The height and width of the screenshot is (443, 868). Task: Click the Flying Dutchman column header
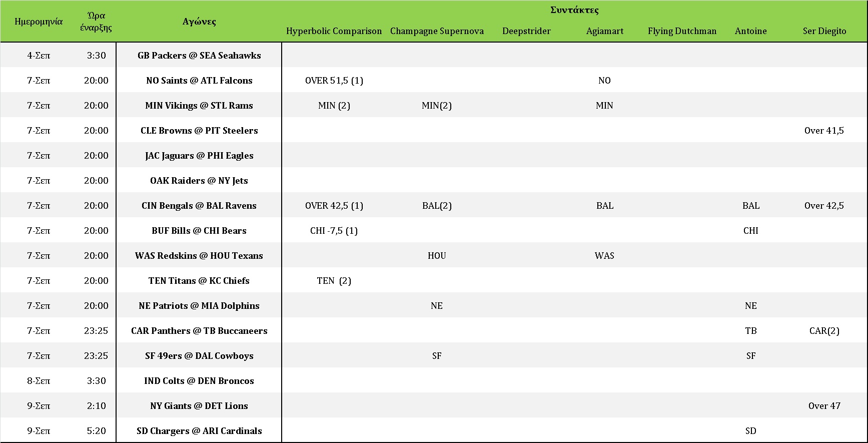point(682,31)
